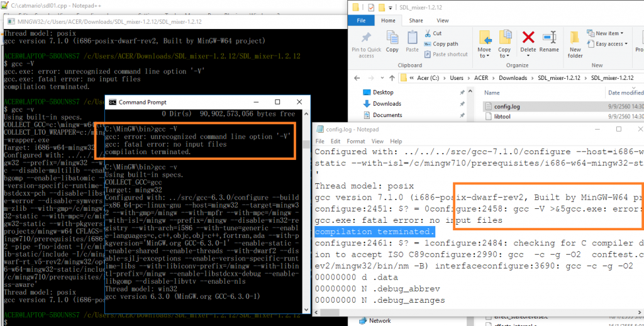Click the Forward arrow in File Explorer
Screen dimensions: 644x326
371,77
